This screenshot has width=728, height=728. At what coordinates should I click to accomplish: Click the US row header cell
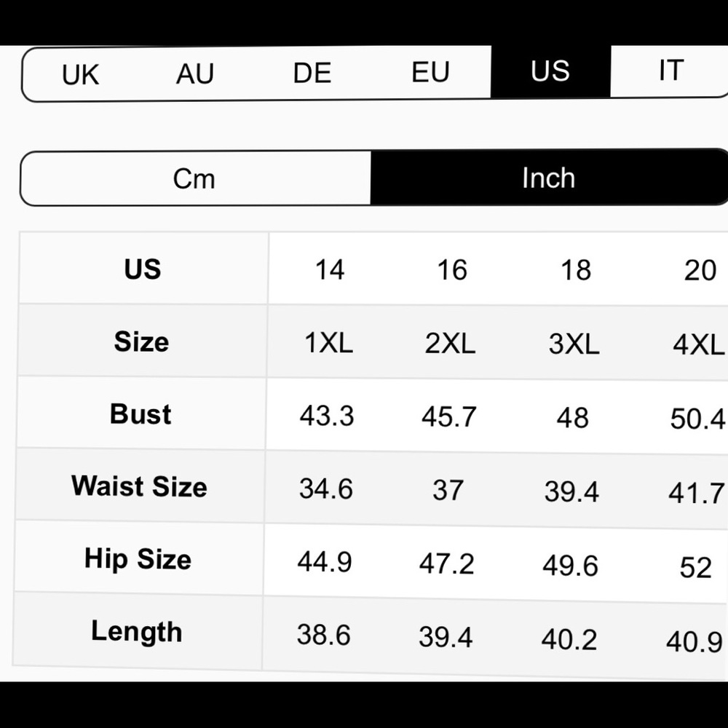[x=143, y=269]
